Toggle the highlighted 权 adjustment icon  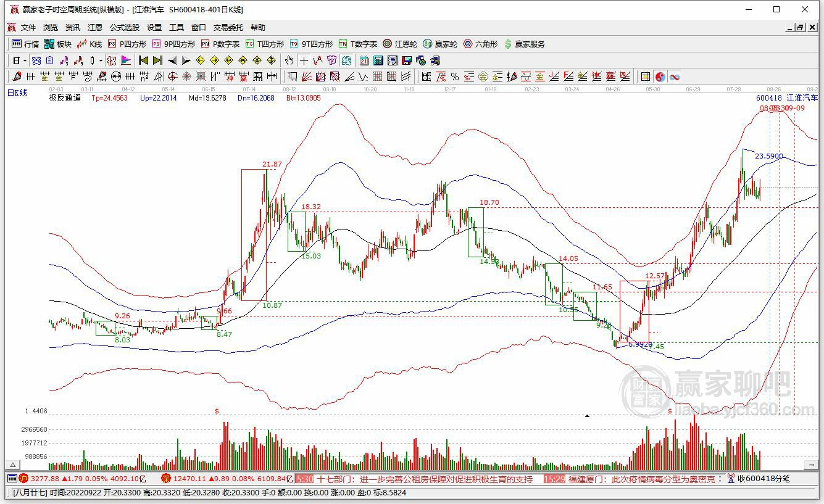pyautogui.click(x=111, y=60)
